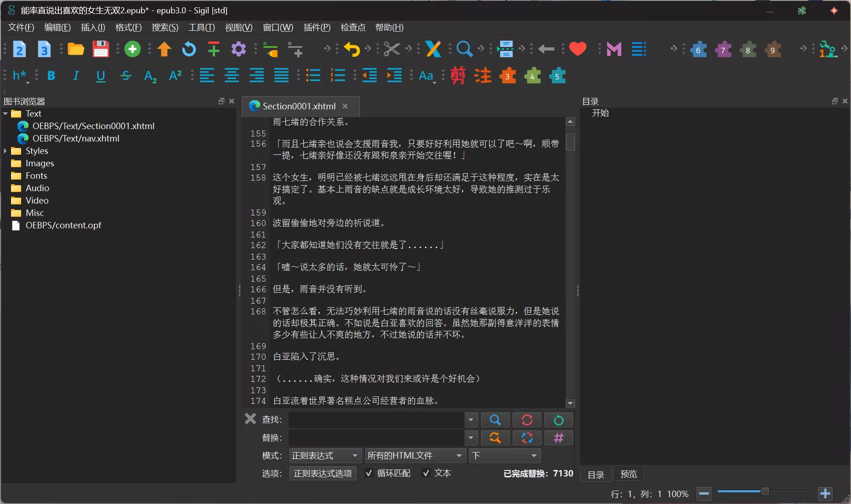The width and height of the screenshot is (851, 504).
Task: Apply Bold formatting from toolbar
Action: tap(51, 76)
